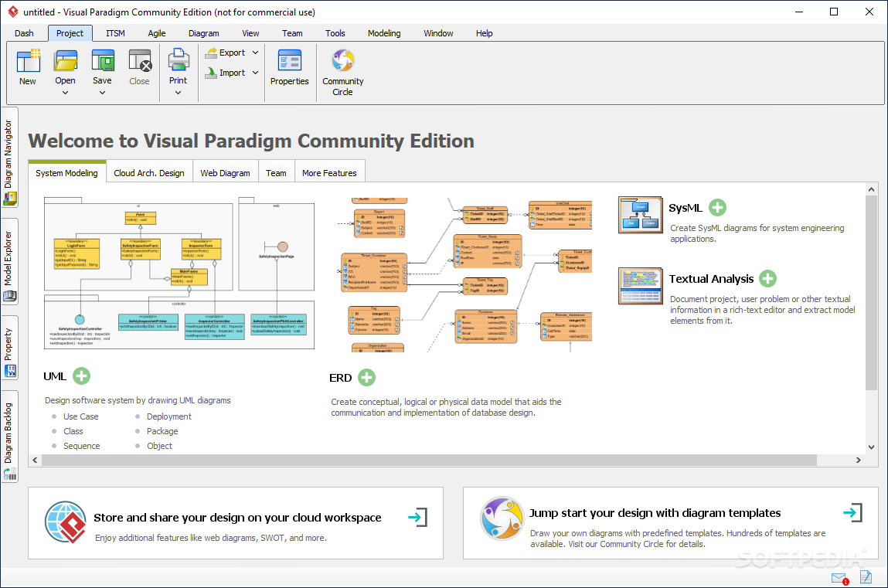Viewport: 888px width, 588px height.
Task: Select the System Modeling tab
Action: [66, 172]
